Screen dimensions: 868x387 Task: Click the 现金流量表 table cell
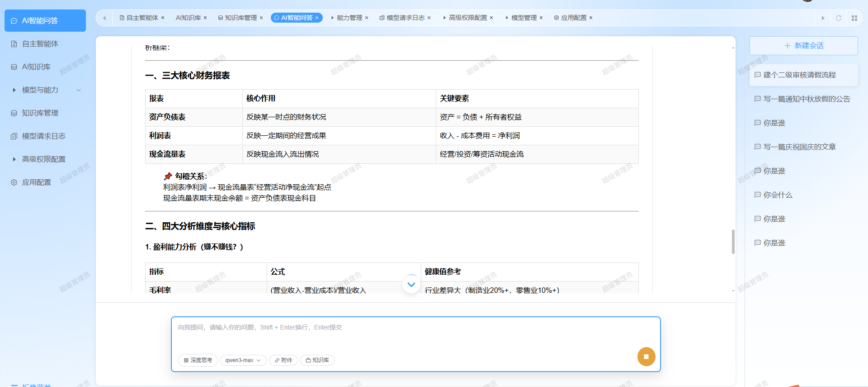click(x=193, y=154)
